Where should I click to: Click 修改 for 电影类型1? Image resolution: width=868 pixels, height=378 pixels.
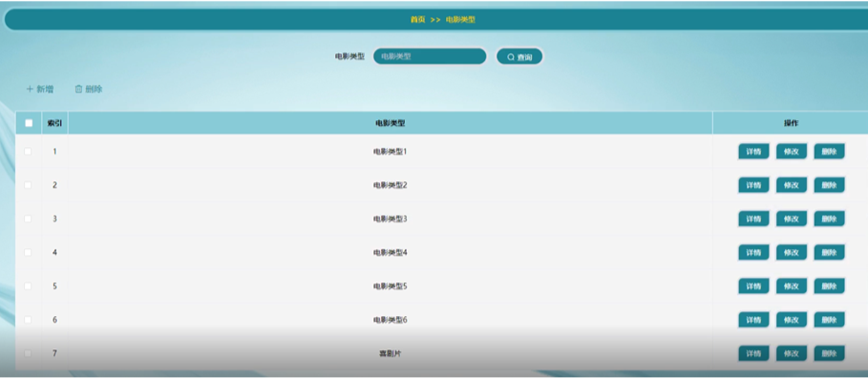791,152
